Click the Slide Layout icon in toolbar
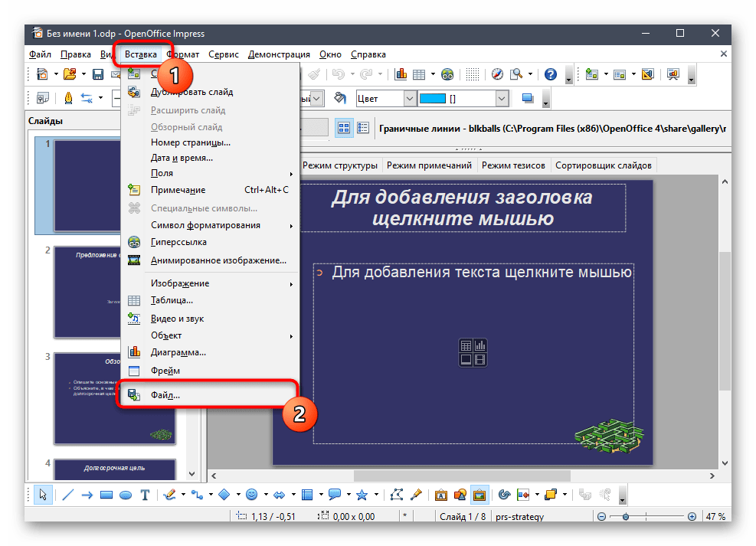This screenshot has width=756, height=546. pos(620,74)
